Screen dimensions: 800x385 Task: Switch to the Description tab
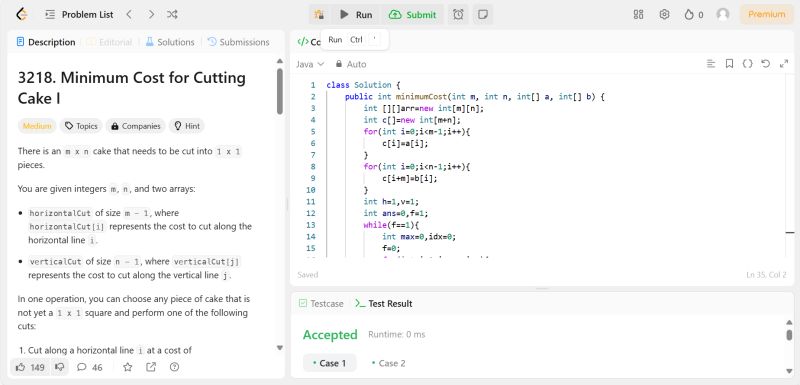coord(46,42)
